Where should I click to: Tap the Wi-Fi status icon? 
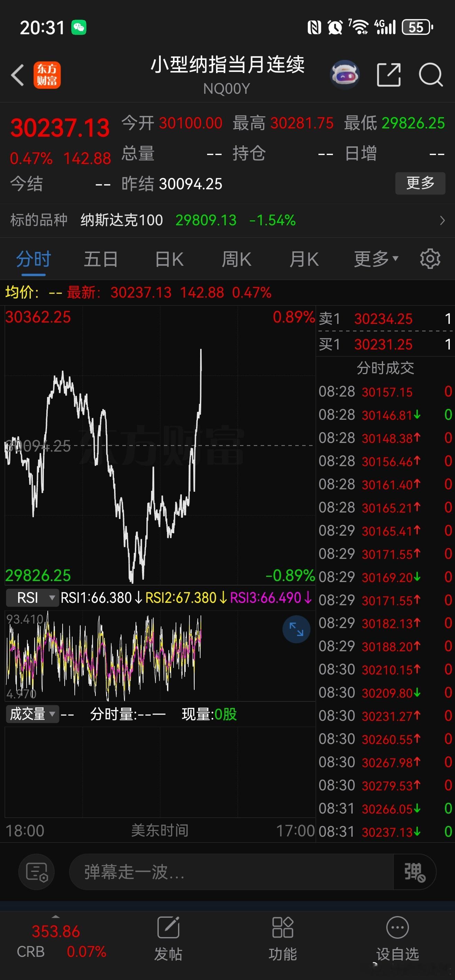point(359,27)
